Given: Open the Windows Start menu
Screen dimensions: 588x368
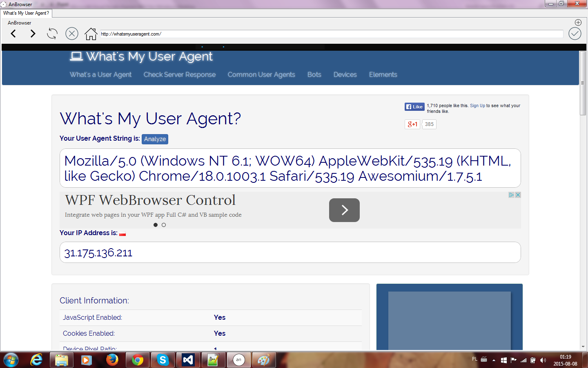Looking at the screenshot, I should point(11,360).
